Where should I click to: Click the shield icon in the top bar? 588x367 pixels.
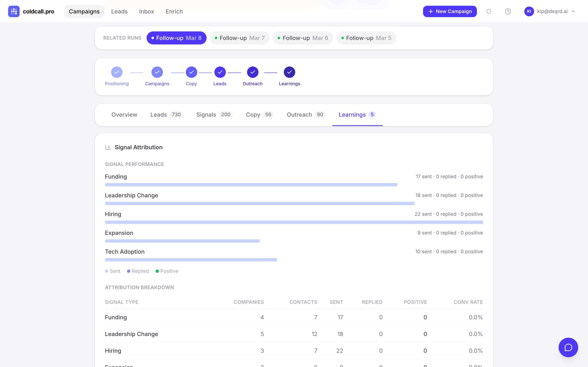pyautogui.click(x=489, y=11)
